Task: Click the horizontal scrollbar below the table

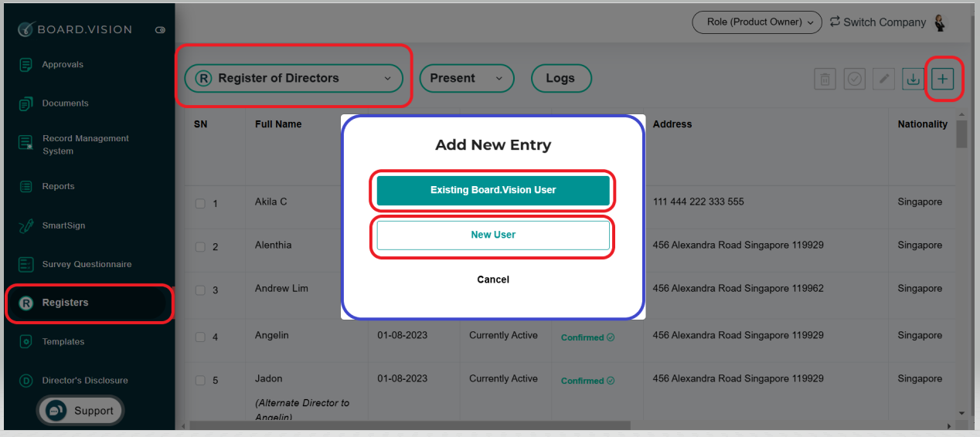Action: pos(410,425)
